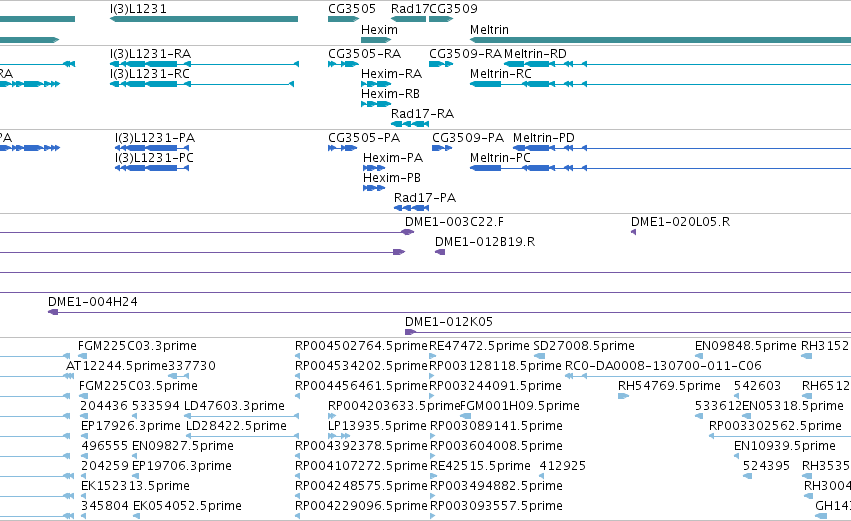
Task: Click the 542603 feature label
Action: pyautogui.click(x=757, y=386)
